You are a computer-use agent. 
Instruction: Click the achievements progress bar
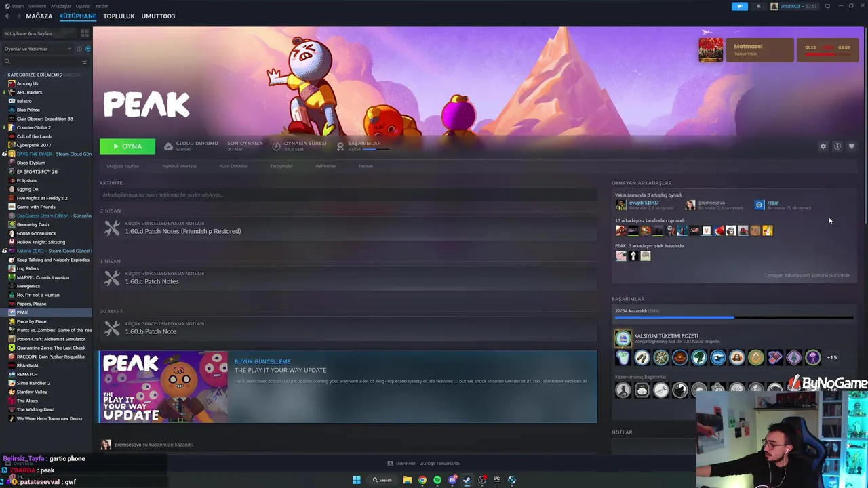tap(734, 317)
